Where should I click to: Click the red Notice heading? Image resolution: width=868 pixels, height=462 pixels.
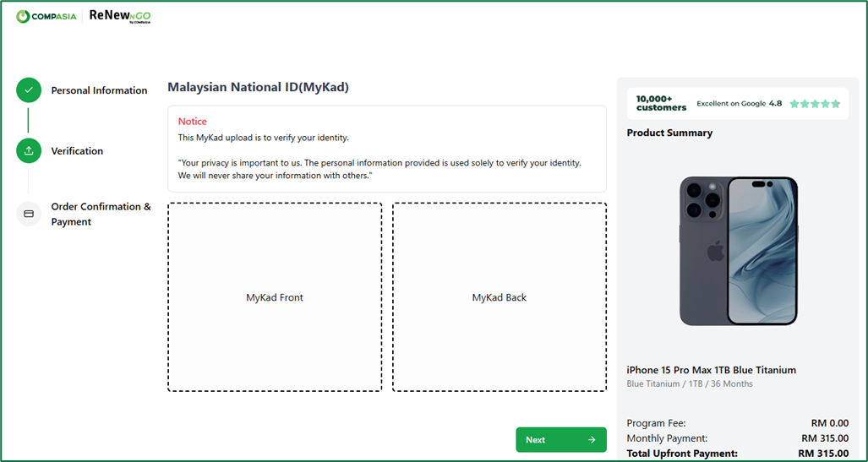pyautogui.click(x=192, y=121)
